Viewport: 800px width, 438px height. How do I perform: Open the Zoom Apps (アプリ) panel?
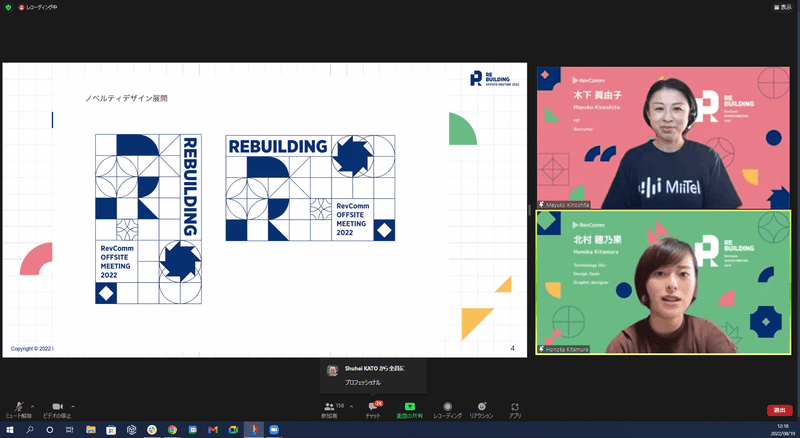515,409
